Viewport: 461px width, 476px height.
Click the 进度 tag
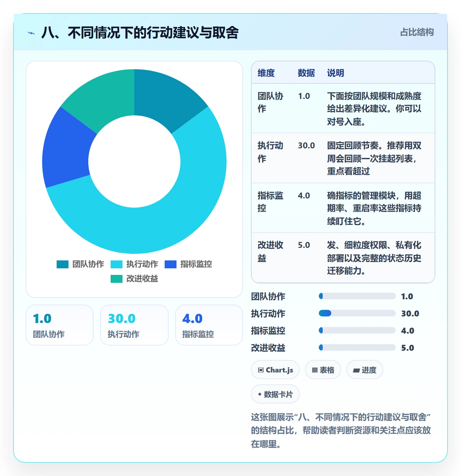(365, 370)
